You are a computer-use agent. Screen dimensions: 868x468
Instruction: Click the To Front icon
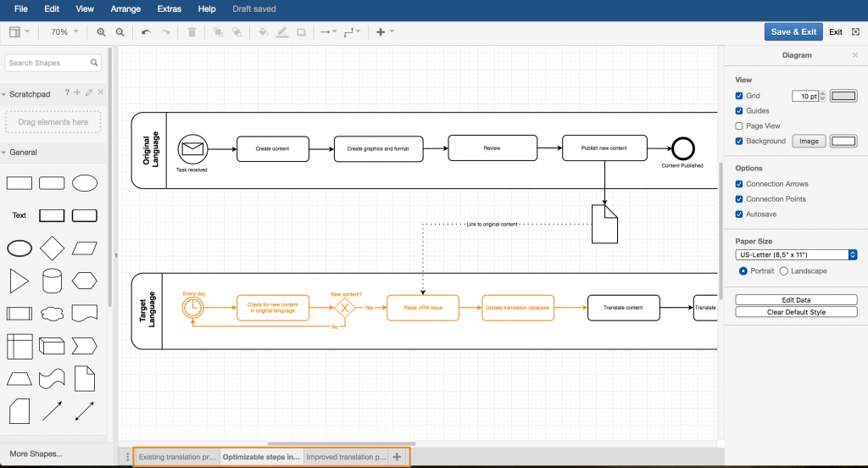(x=218, y=32)
